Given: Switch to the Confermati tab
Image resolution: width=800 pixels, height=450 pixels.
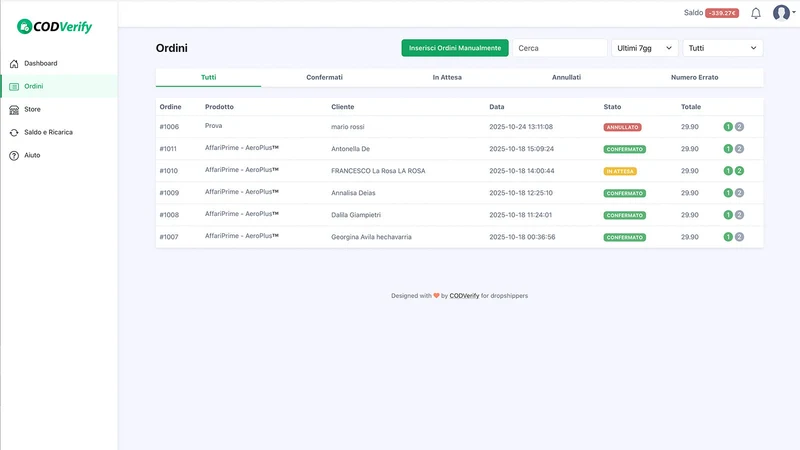Looking at the screenshot, I should 324,78.
